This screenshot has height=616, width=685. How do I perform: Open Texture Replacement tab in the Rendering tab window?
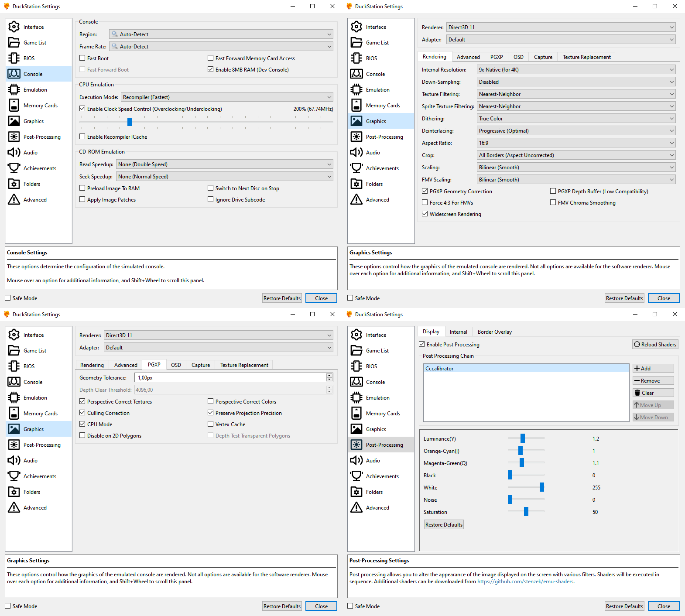pyautogui.click(x=586, y=57)
